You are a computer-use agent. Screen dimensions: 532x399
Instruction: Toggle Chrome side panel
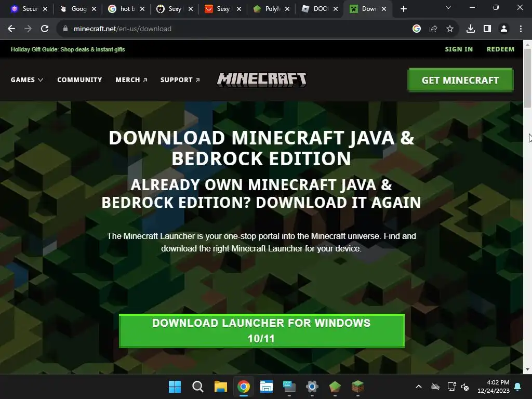coord(487,29)
